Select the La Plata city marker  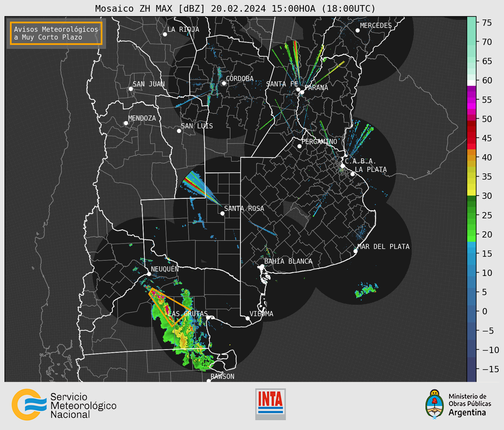[353, 174]
